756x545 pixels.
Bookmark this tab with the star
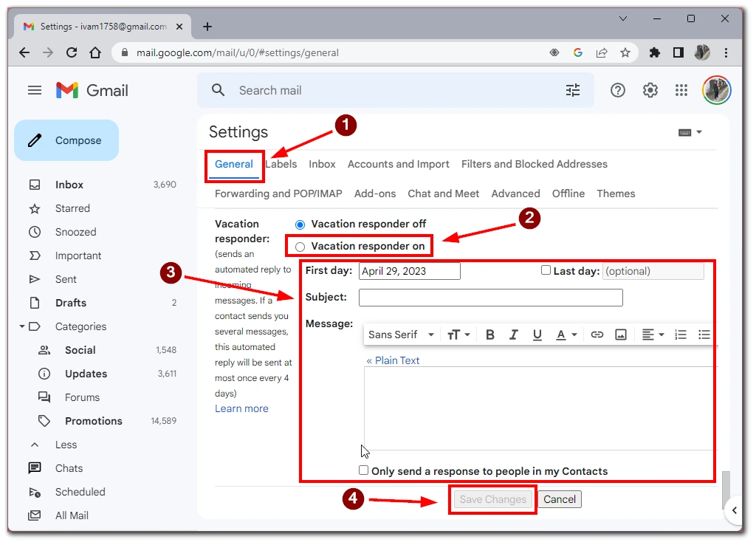pos(625,52)
